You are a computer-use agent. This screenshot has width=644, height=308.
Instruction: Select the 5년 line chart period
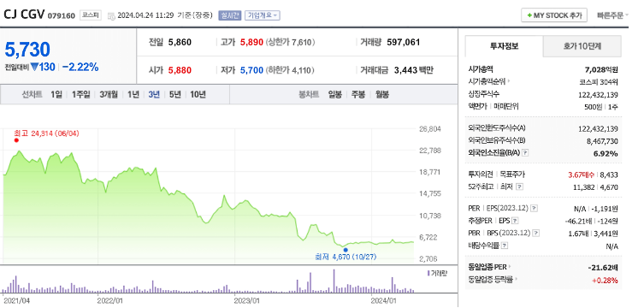pos(175,94)
